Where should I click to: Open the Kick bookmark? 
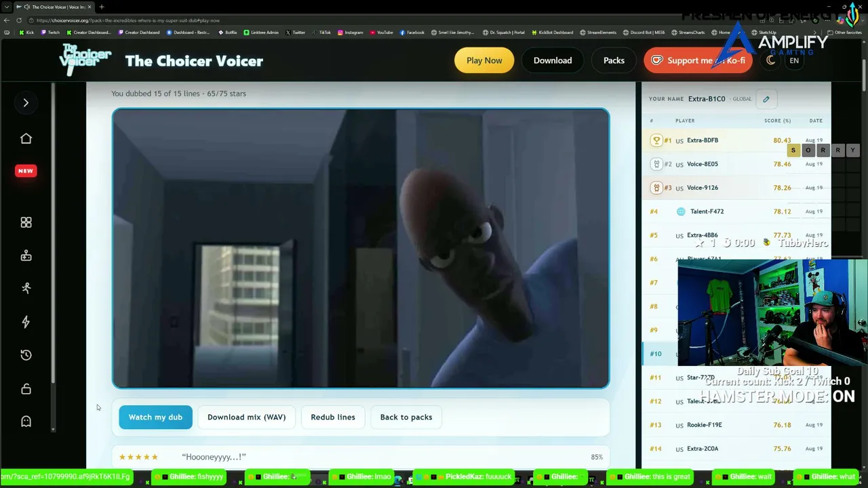(x=26, y=33)
